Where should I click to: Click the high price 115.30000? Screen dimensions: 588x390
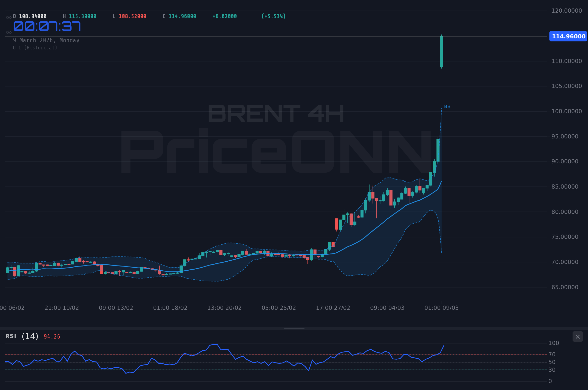click(x=83, y=16)
